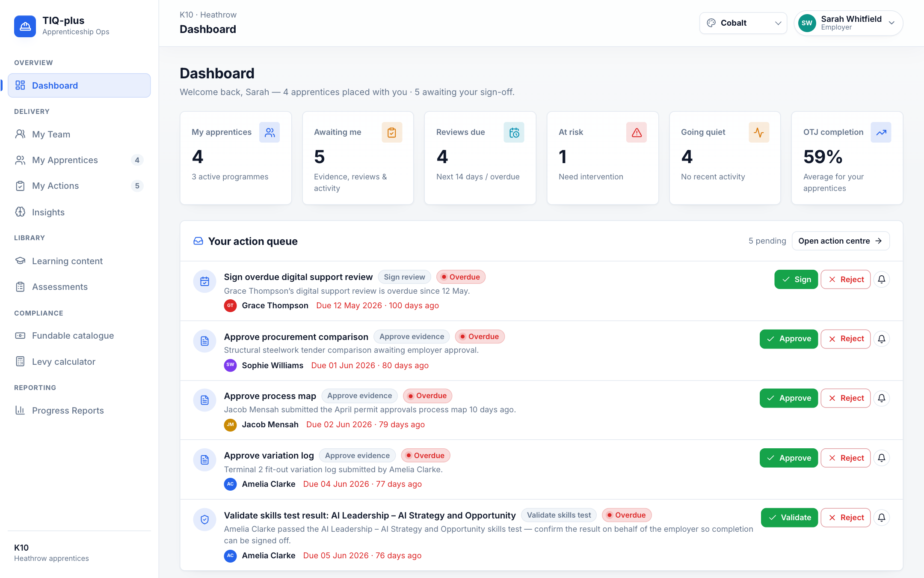Click the bell icon on process map row
This screenshot has height=578, width=924.
point(882,398)
